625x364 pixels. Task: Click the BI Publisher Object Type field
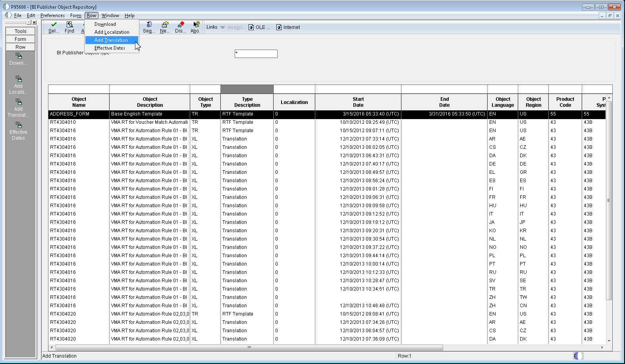(x=256, y=54)
